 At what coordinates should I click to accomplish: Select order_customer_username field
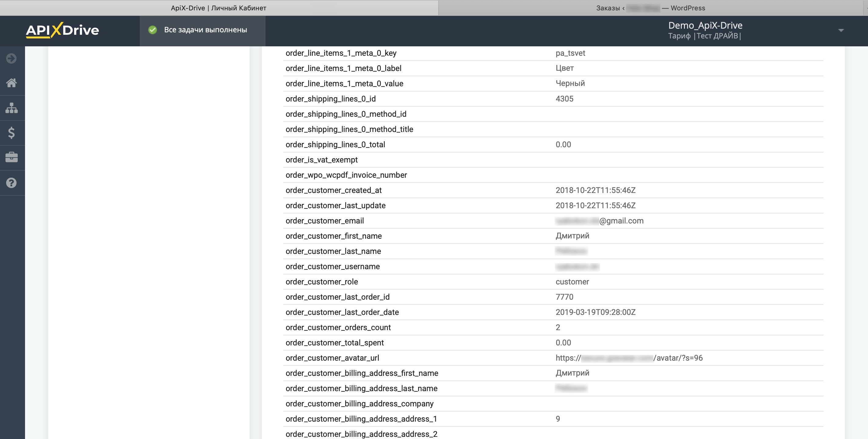(x=333, y=266)
